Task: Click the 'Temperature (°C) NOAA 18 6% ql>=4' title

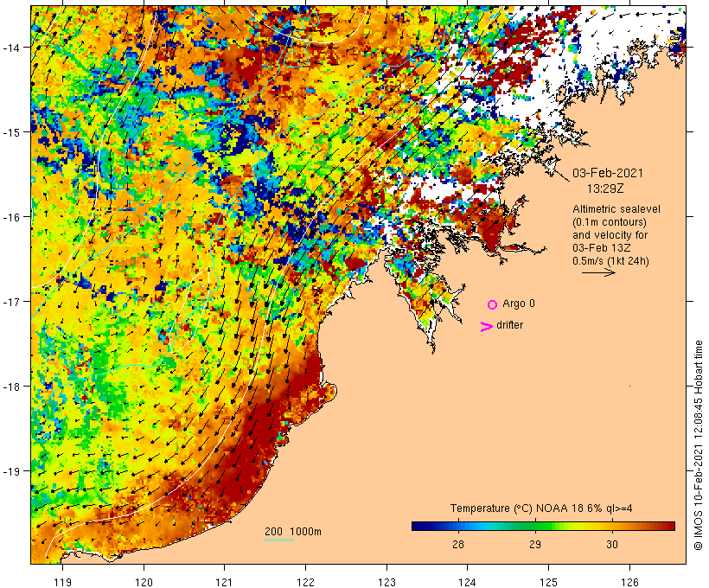Action: coord(541,508)
